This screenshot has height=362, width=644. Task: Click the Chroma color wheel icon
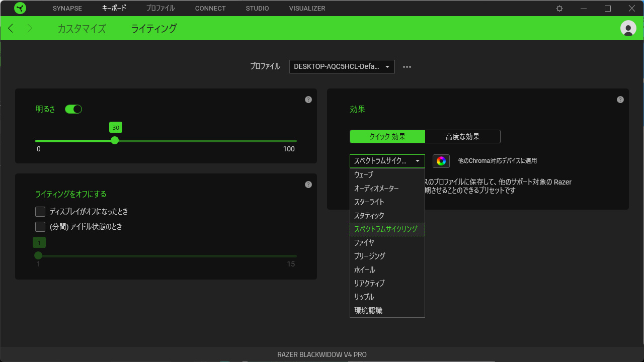coord(441,161)
